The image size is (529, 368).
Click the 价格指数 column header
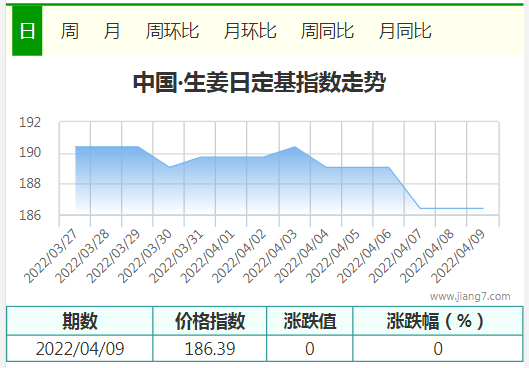(x=210, y=321)
